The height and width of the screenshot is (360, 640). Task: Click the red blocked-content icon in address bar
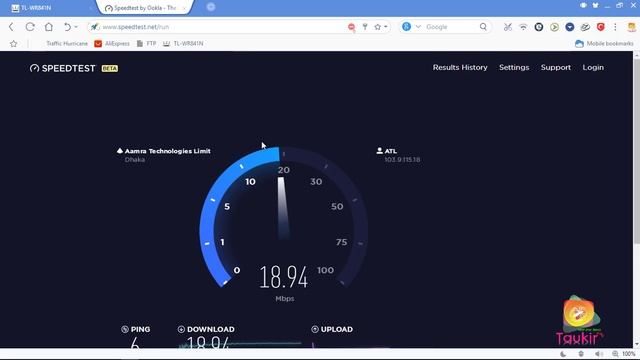tap(351, 27)
